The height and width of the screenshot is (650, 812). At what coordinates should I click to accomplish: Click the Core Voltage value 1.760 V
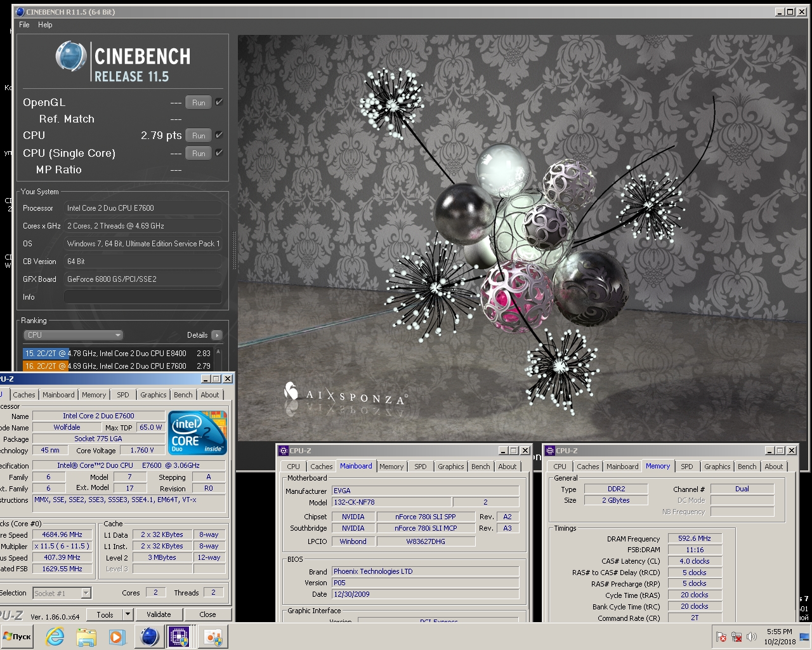(143, 450)
